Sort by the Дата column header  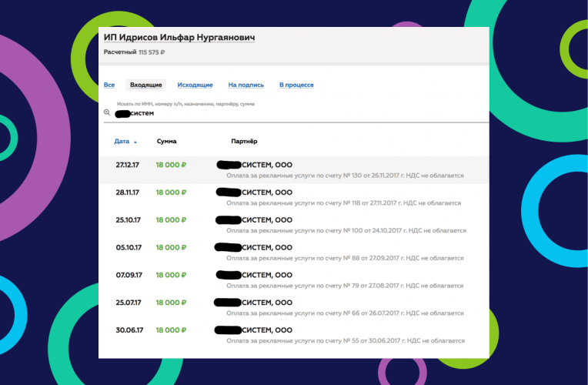pos(122,141)
